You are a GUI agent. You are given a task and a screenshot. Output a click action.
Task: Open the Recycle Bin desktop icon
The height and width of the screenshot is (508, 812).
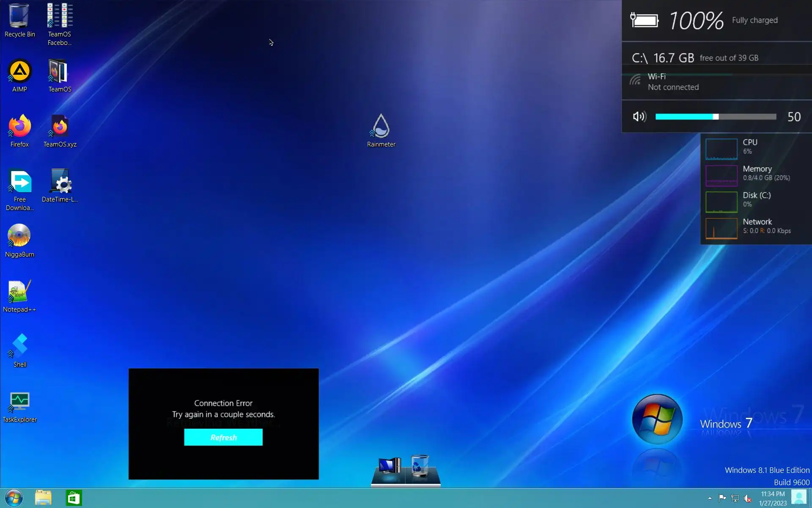[x=19, y=20]
